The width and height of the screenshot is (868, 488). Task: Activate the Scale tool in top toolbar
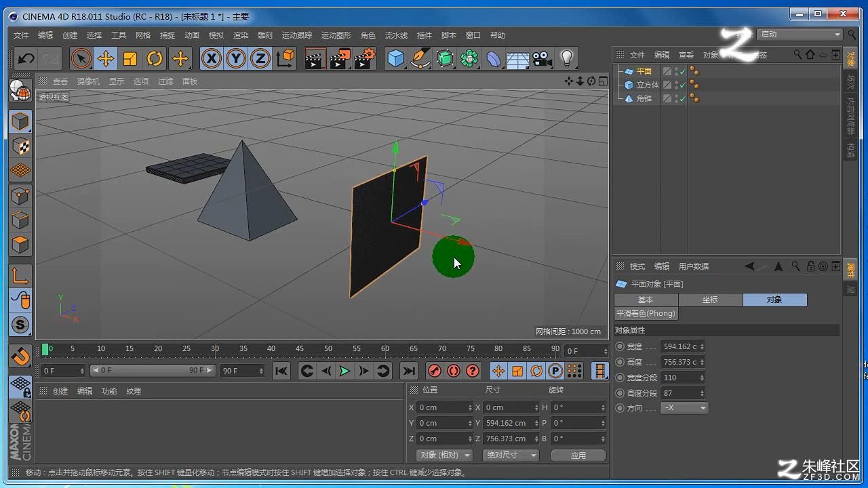130,59
